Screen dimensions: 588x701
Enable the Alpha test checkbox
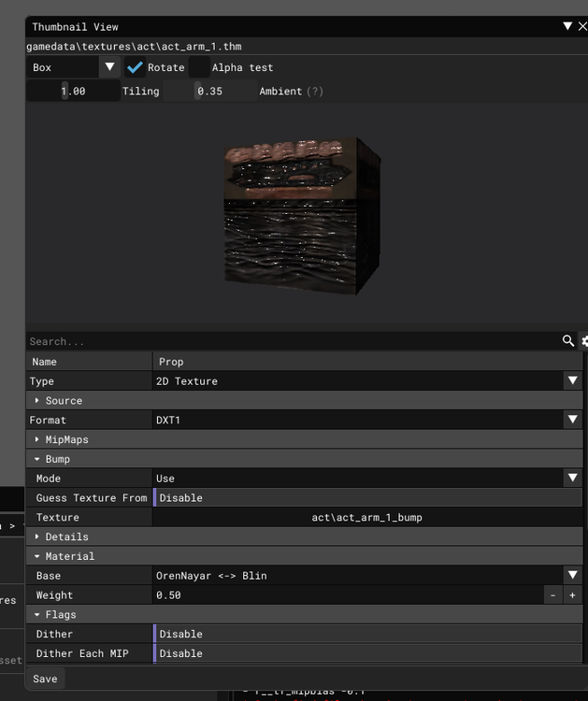(199, 67)
